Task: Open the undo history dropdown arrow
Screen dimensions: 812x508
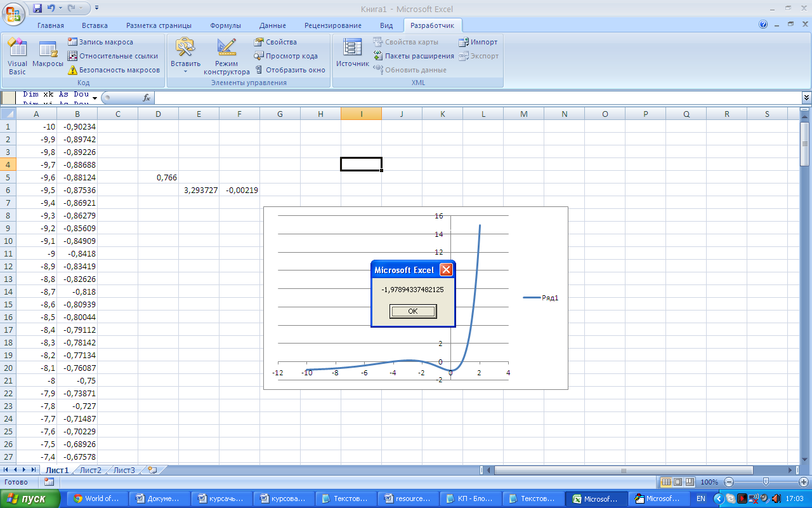Action: click(x=60, y=8)
